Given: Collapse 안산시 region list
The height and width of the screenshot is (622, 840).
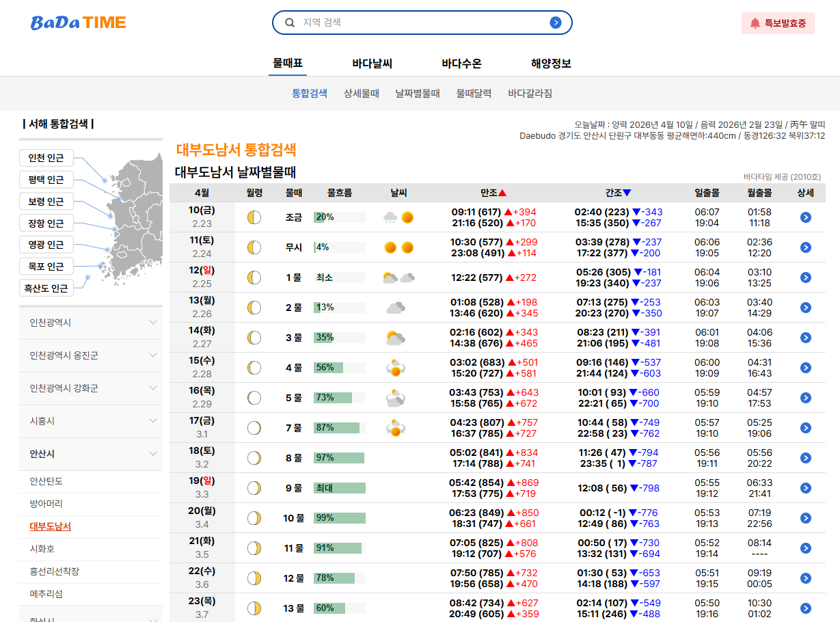Looking at the screenshot, I should (x=91, y=454).
